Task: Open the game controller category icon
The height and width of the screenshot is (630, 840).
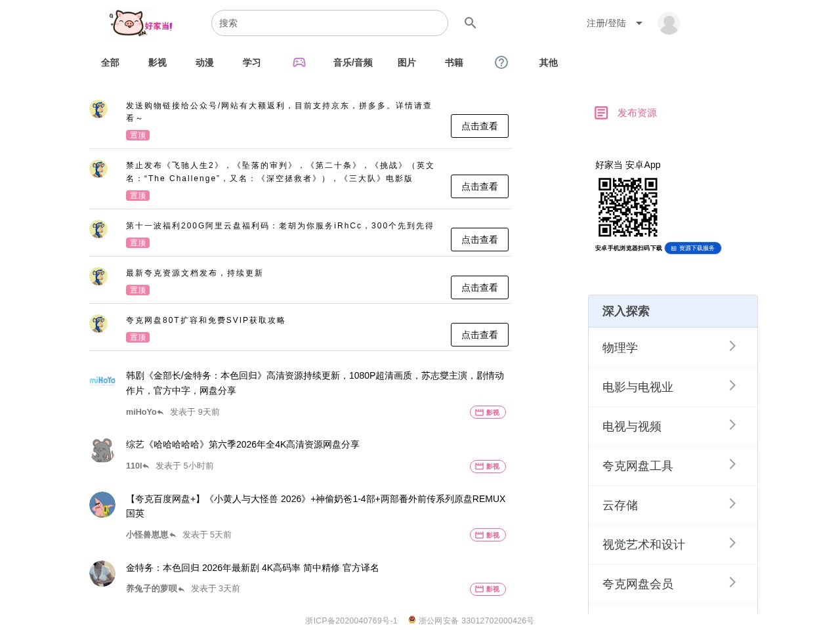Action: click(x=299, y=62)
